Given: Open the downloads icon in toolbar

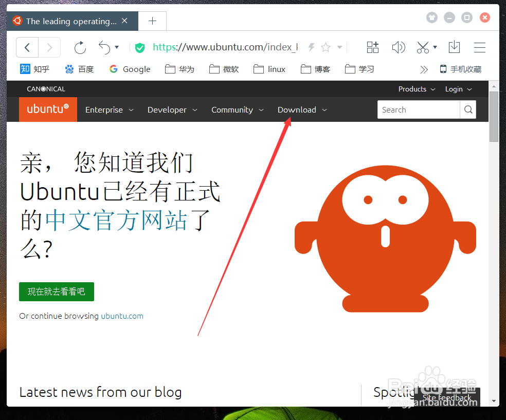Looking at the screenshot, I should coord(455,47).
